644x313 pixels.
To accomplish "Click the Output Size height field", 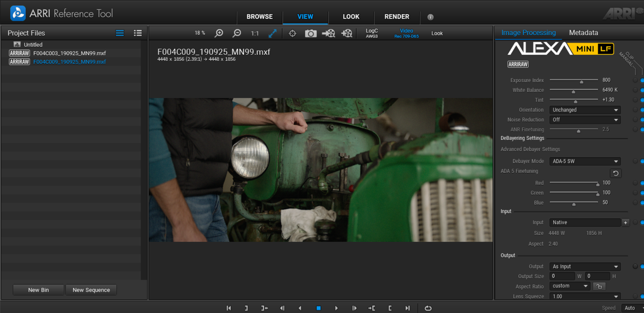I will [x=597, y=276].
